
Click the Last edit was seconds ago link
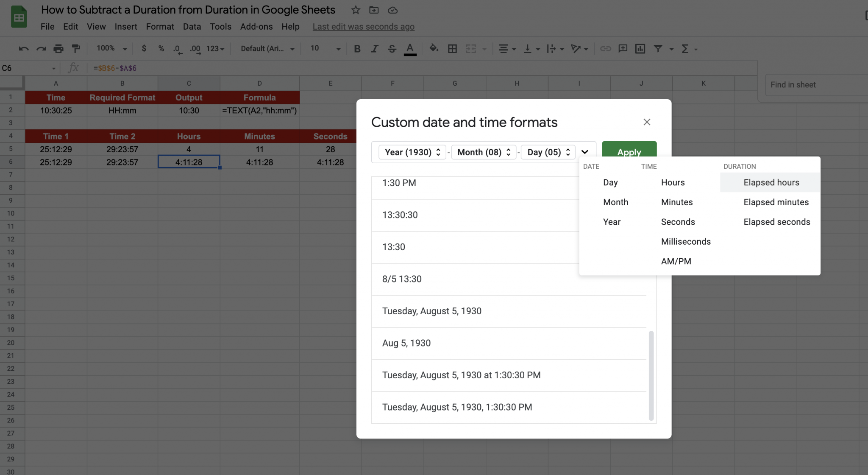click(363, 26)
